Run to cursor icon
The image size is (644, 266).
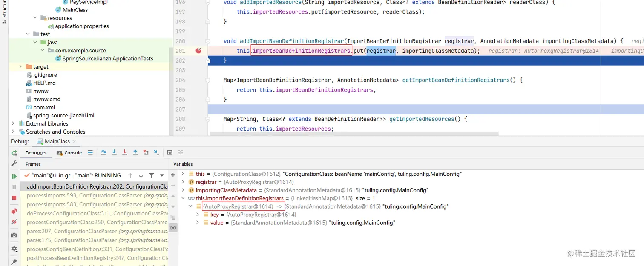tap(157, 152)
